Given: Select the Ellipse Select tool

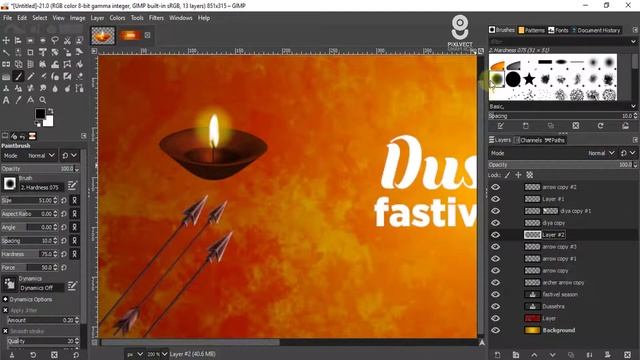Looking at the screenshot, I should (42, 40).
